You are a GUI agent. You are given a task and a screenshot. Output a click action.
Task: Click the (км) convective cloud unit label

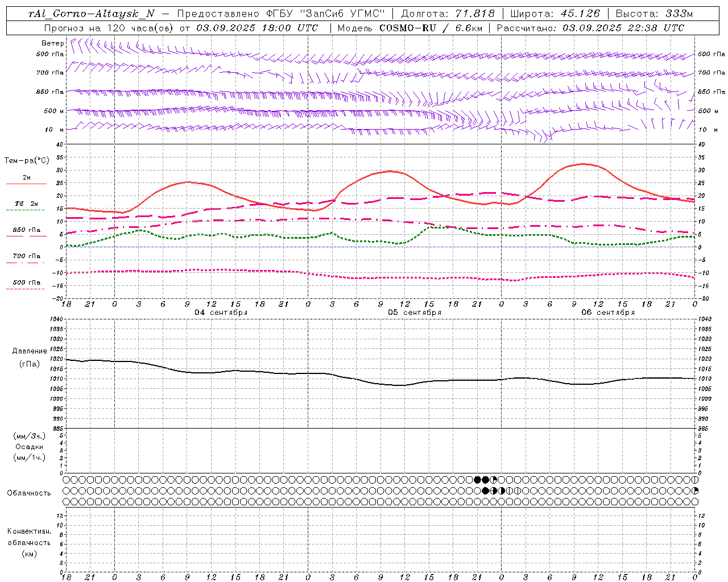29,554
